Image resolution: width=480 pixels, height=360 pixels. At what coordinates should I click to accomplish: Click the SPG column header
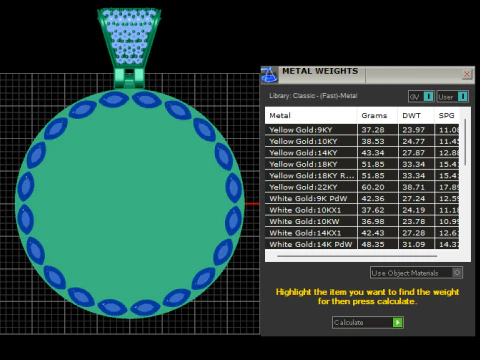click(x=447, y=116)
